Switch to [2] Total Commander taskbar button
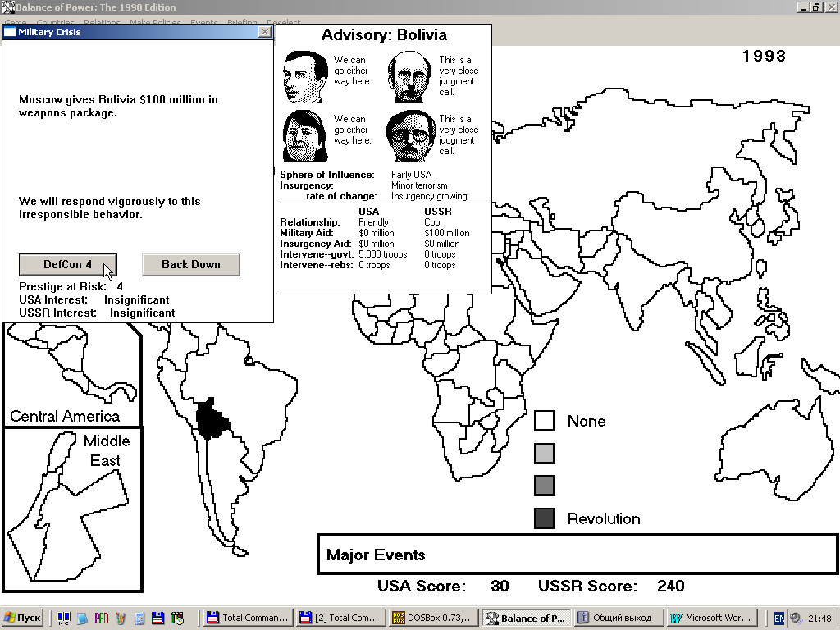This screenshot has height=630, width=840. point(341,618)
